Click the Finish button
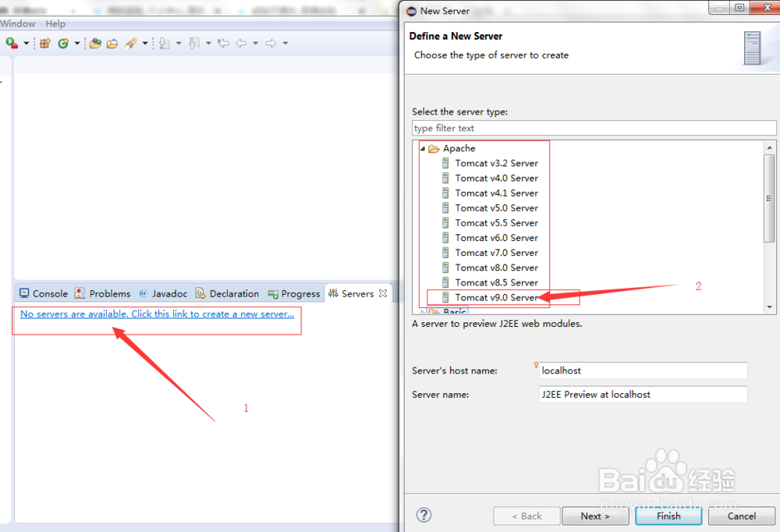Screen dimensions: 780x532 tap(668, 516)
